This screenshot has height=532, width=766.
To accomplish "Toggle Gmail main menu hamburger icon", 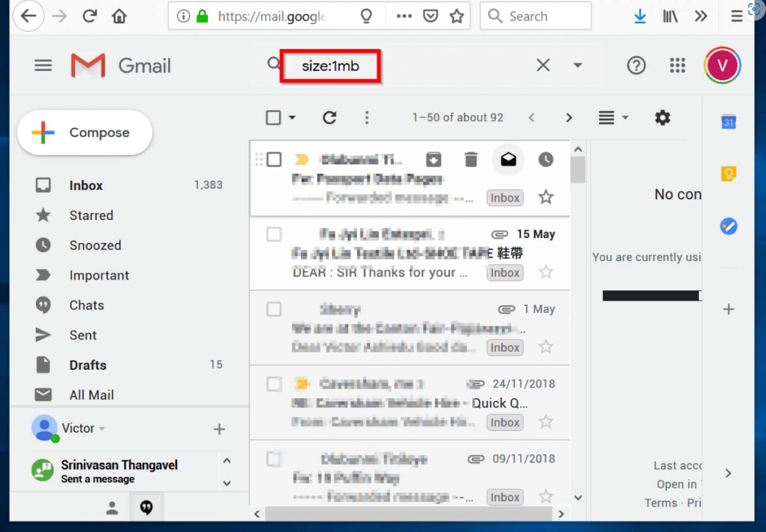I will [x=43, y=65].
